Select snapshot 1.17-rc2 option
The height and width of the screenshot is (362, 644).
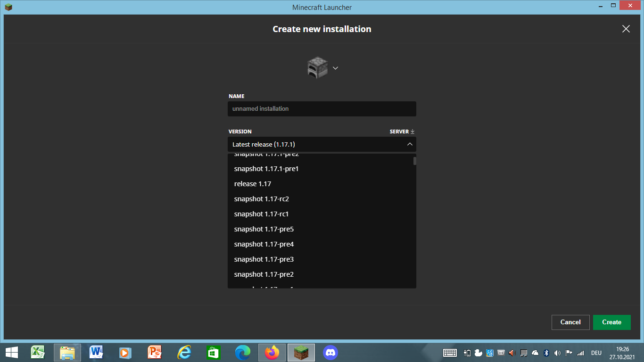pos(261,199)
